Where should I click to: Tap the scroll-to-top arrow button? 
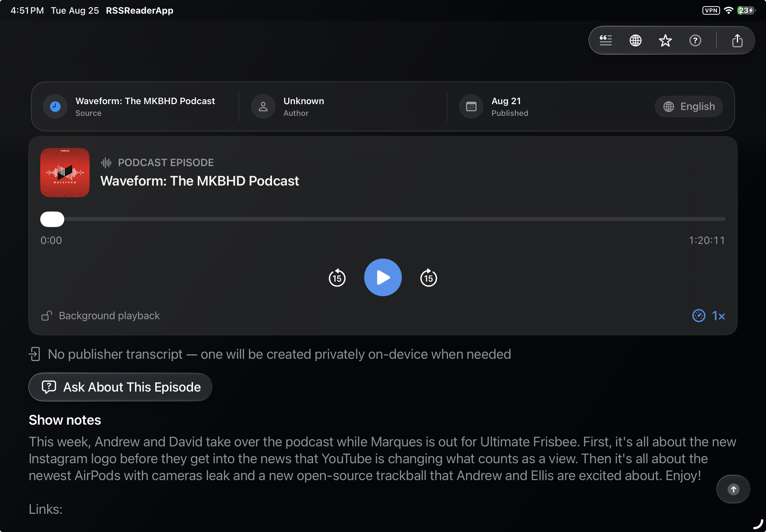point(733,489)
